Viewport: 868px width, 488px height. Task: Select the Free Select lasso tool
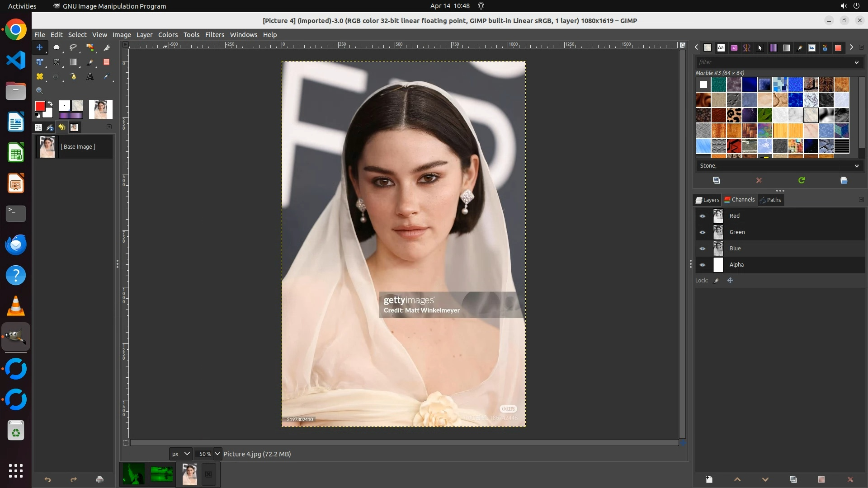[73, 47]
